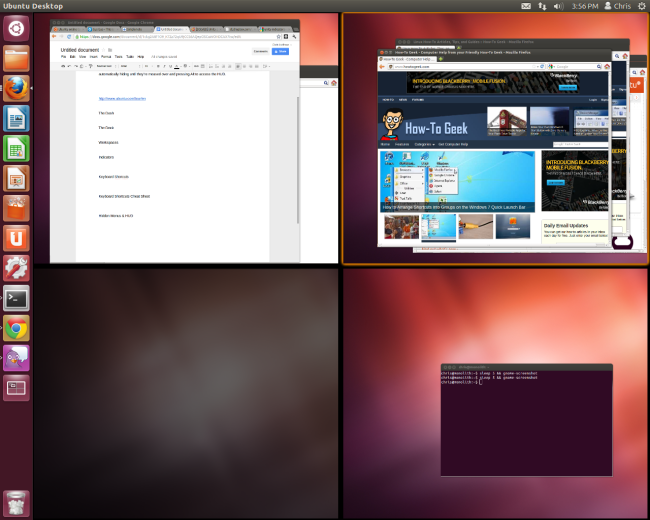Click Features in the How-To Geek nav bar
This screenshot has height=520, width=650.
point(402,144)
